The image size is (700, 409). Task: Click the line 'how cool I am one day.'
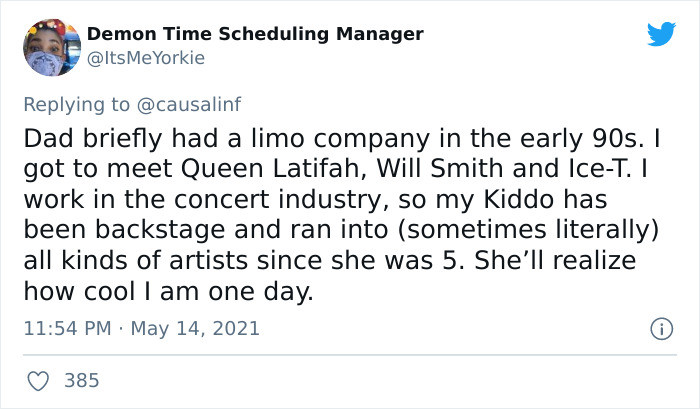(168, 292)
